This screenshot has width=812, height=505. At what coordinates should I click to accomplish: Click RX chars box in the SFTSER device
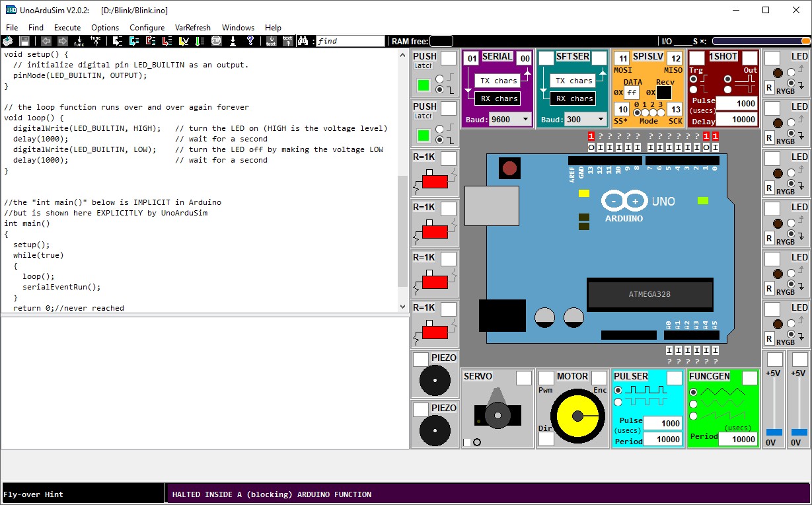coord(573,98)
